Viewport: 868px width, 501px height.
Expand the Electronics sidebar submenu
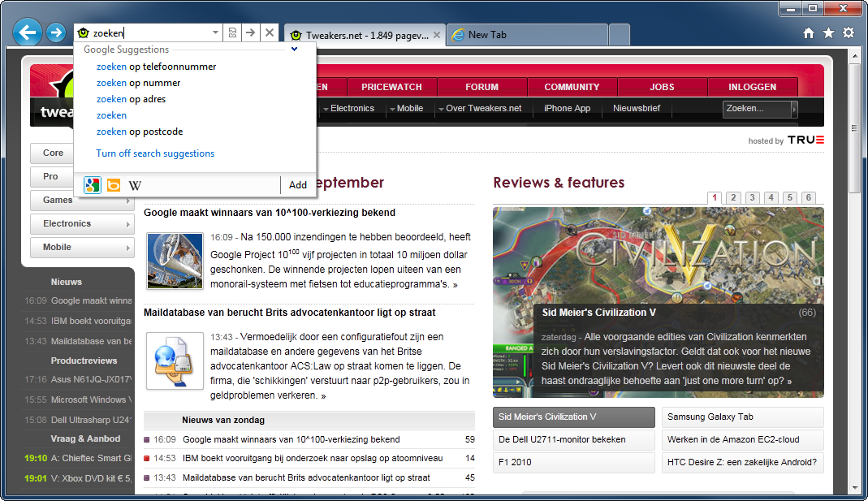(x=127, y=224)
